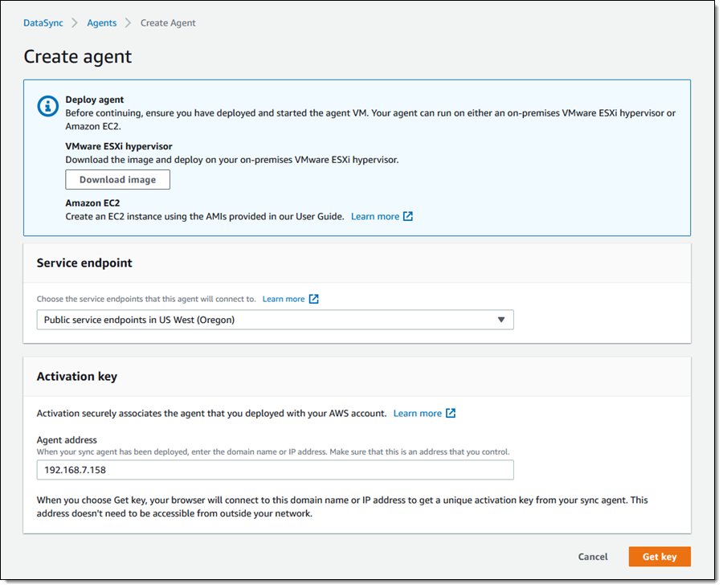723x588 pixels.
Task: Click external link icon beside Amazon EC2 Learn more
Action: tap(408, 216)
